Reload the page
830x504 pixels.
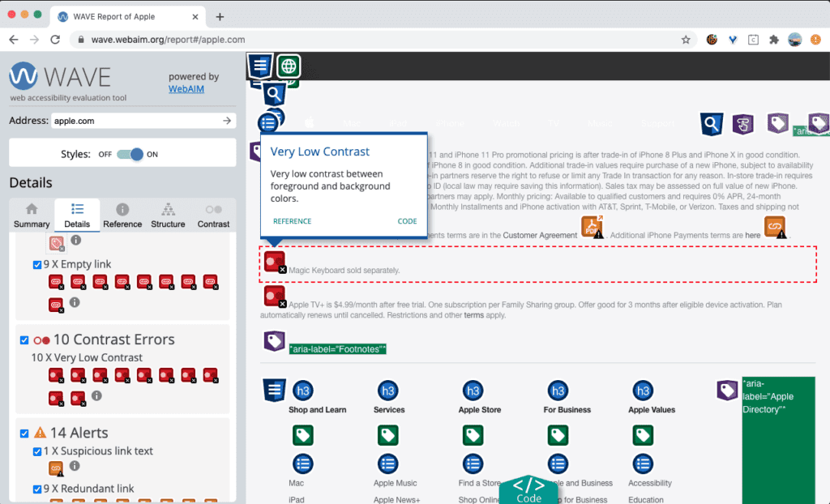pos(55,40)
